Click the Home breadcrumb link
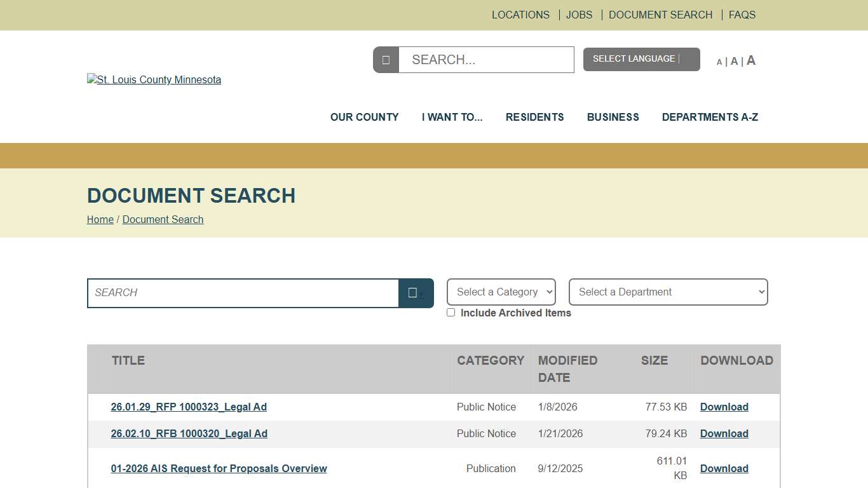The width and height of the screenshot is (868, 488). [100, 219]
